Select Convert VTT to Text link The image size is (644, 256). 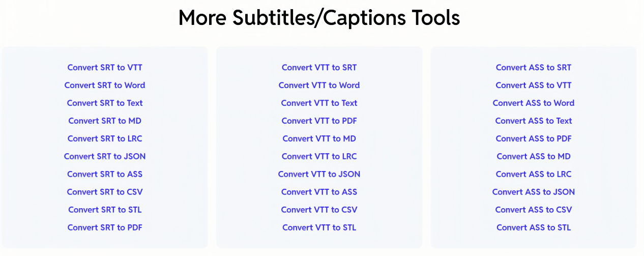[319, 103]
